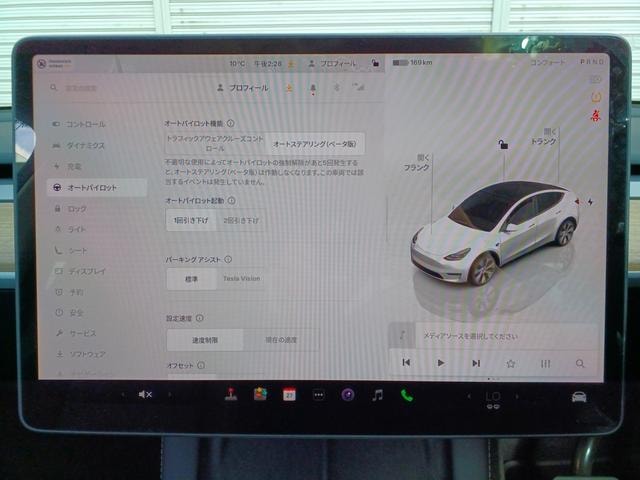
Task: Open ロック settings menu
Action: 97,209
